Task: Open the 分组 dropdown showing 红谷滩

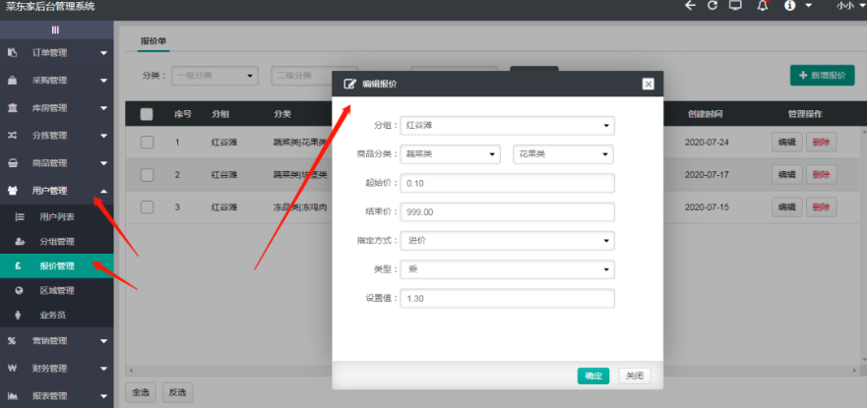Action: pyautogui.click(x=509, y=126)
